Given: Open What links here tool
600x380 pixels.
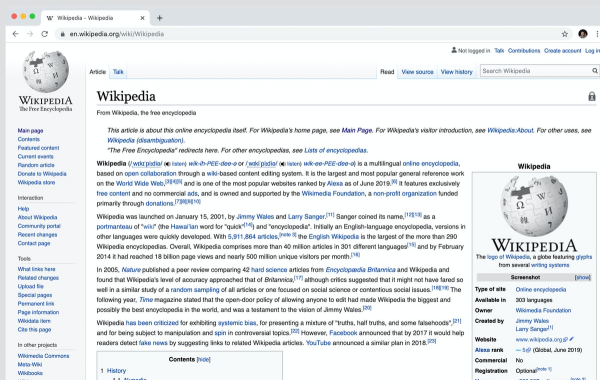Looking at the screenshot, I should [36, 269].
